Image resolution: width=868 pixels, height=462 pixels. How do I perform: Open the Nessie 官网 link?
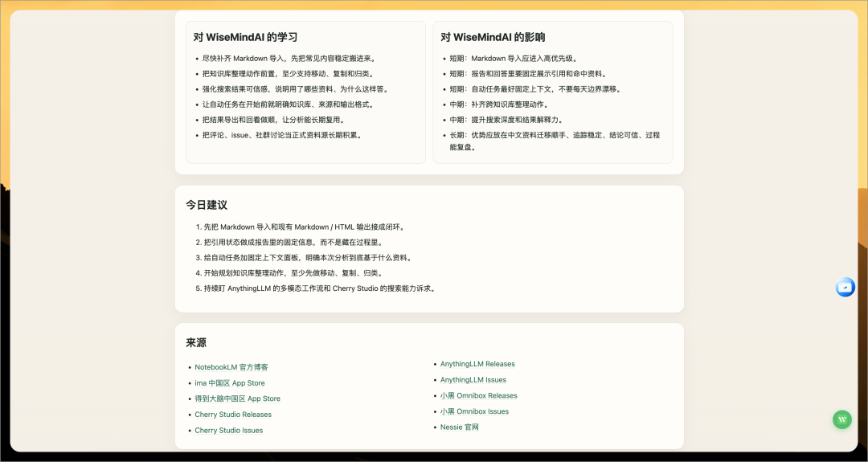tap(460, 427)
